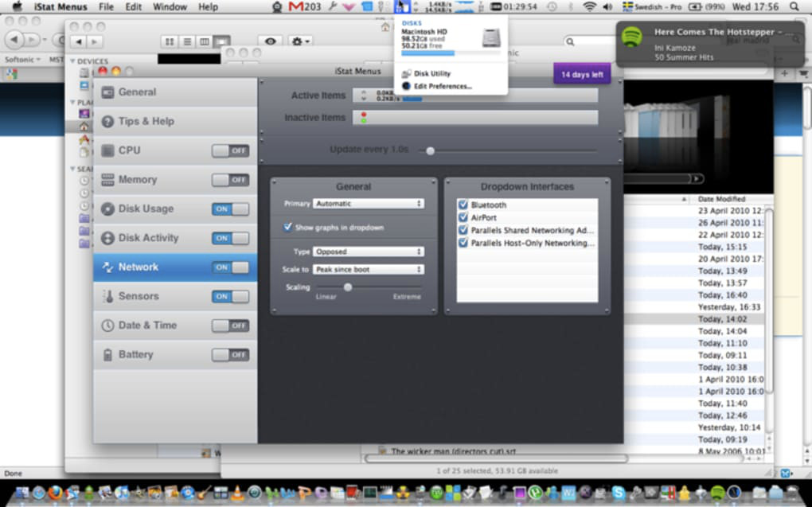The width and height of the screenshot is (812, 507).
Task: Open the volume icon in menu bar
Action: tap(608, 6)
